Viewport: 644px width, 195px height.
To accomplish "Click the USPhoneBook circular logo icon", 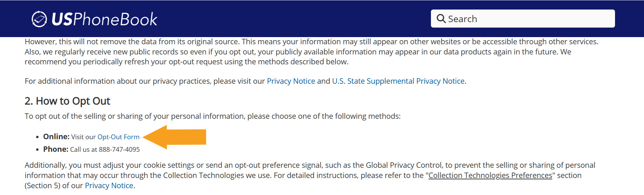I will point(39,19).
